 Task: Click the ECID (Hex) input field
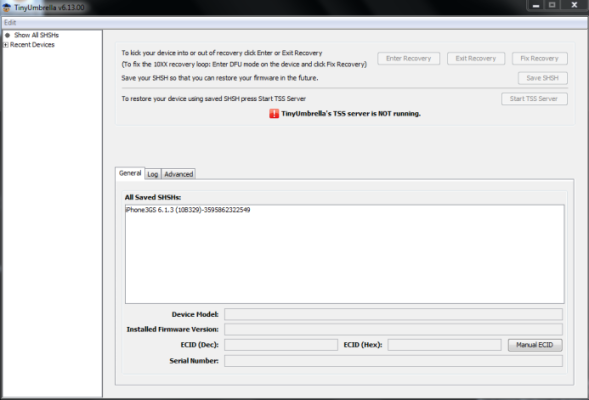(444, 345)
